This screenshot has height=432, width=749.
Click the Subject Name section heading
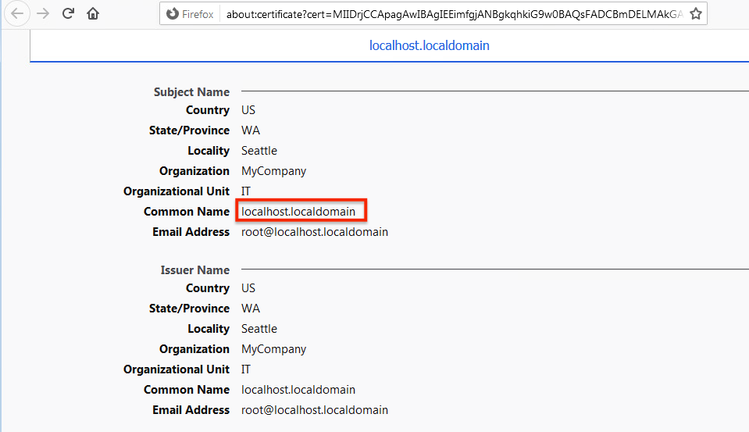point(191,92)
